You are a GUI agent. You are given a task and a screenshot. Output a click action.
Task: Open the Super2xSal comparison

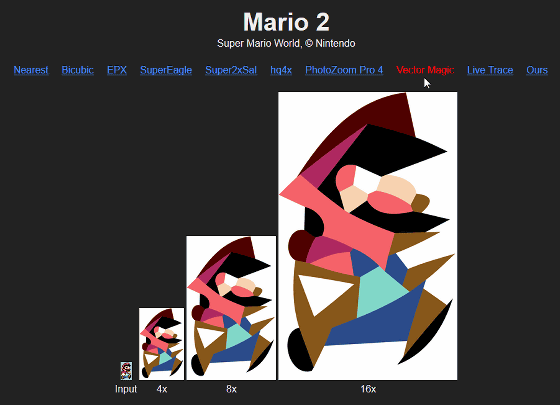tap(231, 70)
